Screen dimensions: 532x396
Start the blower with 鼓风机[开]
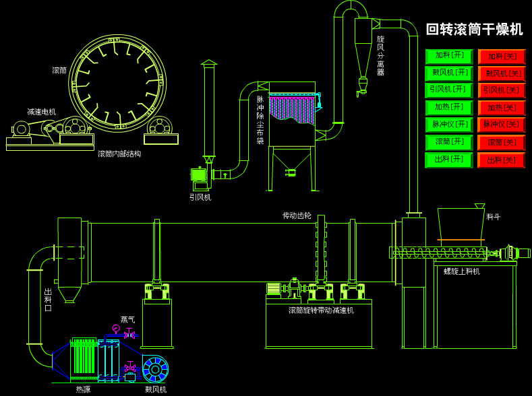[449, 73]
